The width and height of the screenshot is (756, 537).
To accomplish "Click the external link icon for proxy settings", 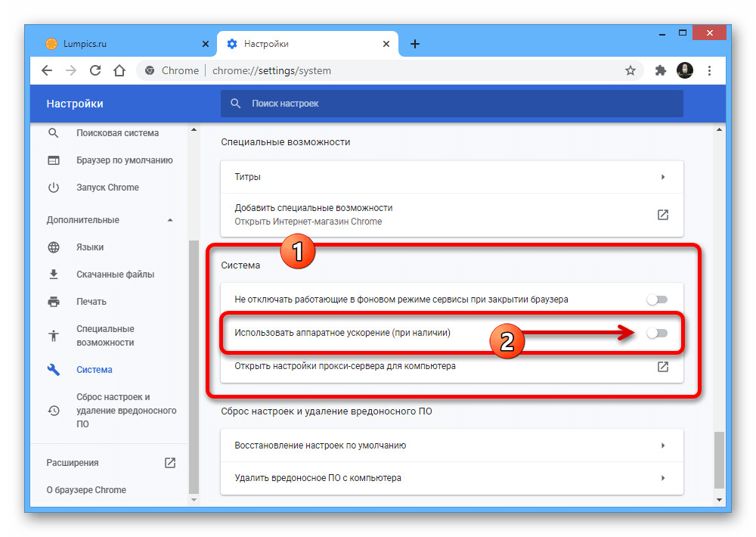I will pyautogui.click(x=663, y=367).
